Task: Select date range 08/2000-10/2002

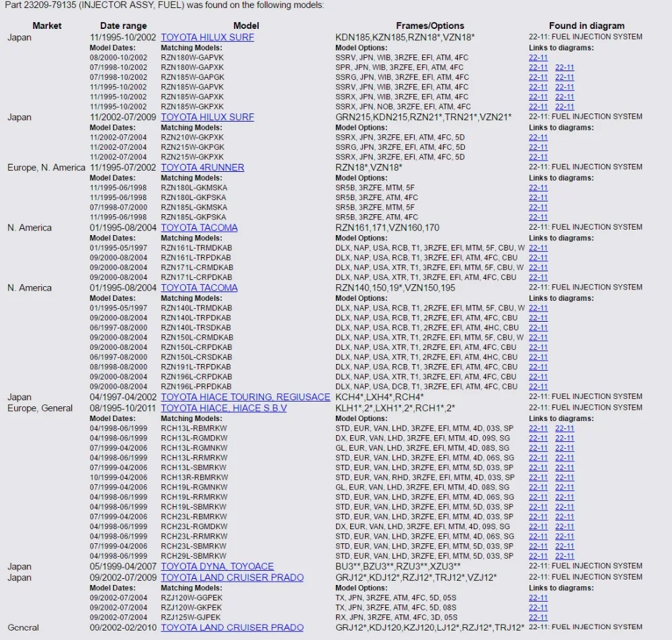Action: coord(118,57)
